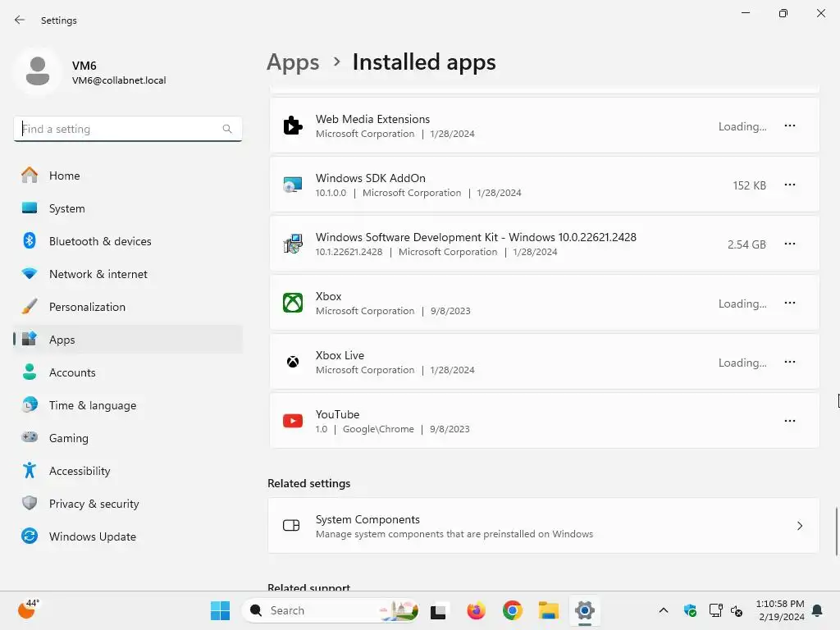Click the Find a setting search field
This screenshot has height=630, width=840.
point(127,129)
